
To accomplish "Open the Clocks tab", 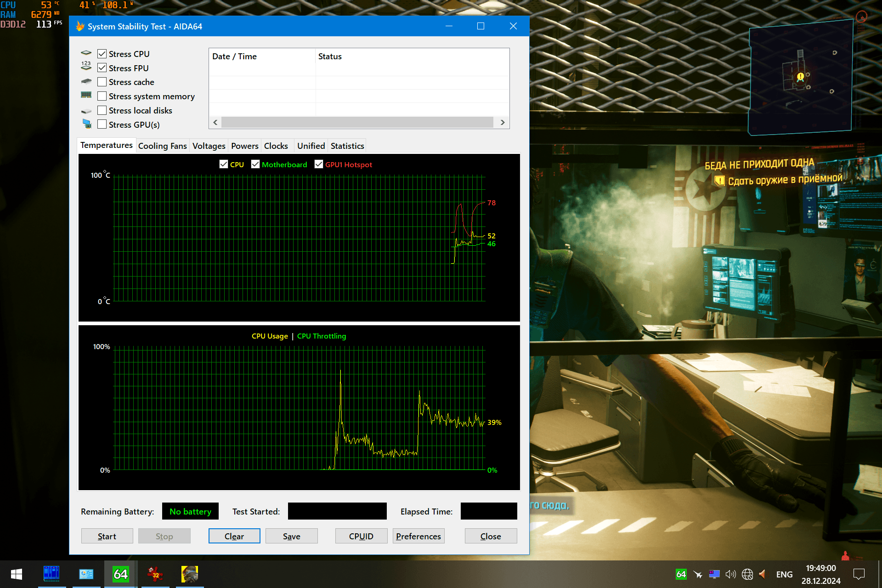I will pos(276,146).
